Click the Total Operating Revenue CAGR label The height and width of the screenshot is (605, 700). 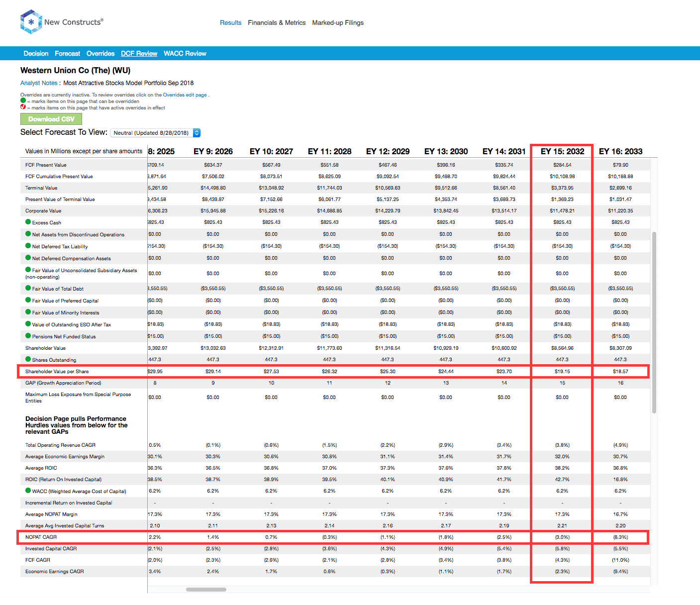(60, 445)
